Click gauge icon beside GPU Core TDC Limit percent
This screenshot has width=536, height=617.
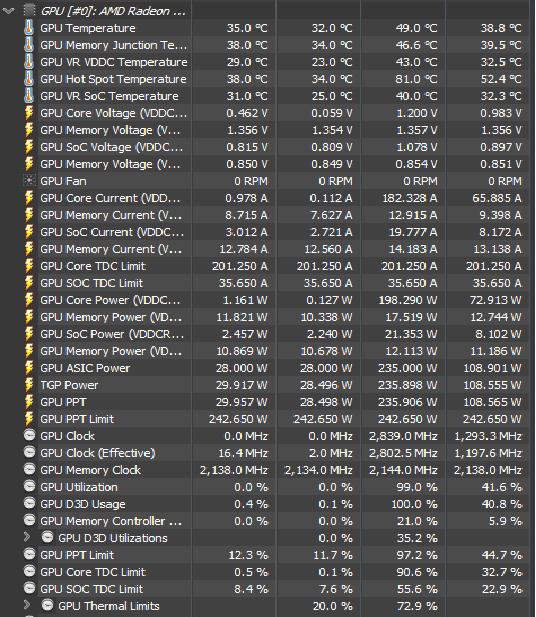click(30, 571)
